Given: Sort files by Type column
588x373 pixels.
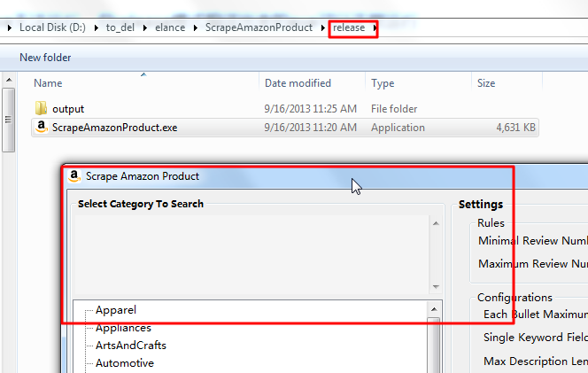Looking at the screenshot, I should (383, 83).
